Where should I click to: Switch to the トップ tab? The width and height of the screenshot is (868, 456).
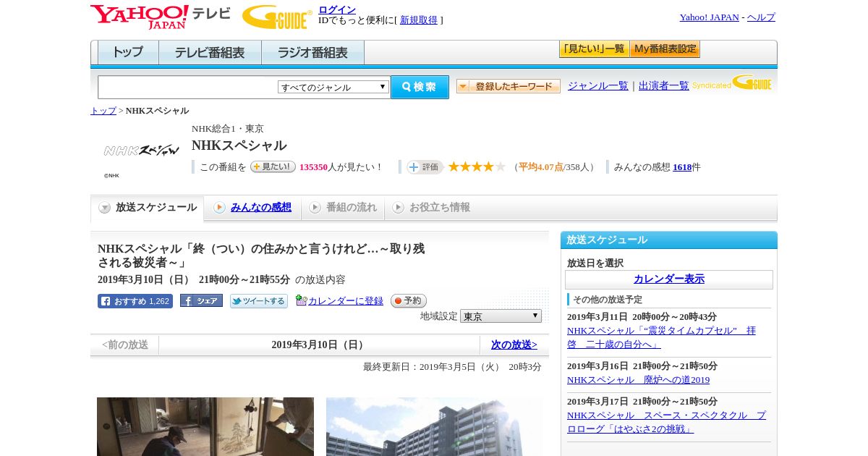pos(128,53)
